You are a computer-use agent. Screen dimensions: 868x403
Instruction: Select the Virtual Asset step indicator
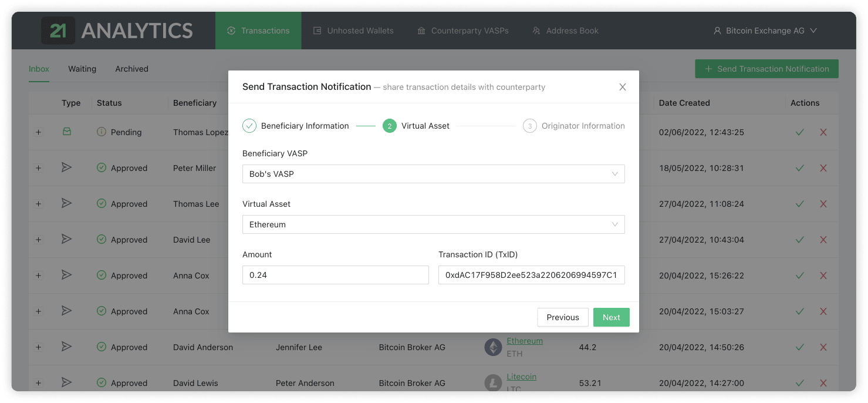coord(416,126)
